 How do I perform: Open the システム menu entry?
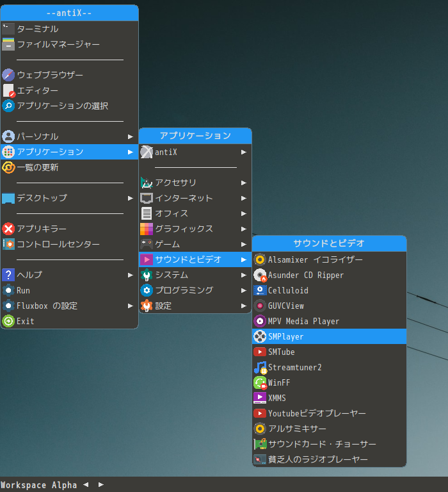pyautogui.click(x=195, y=275)
